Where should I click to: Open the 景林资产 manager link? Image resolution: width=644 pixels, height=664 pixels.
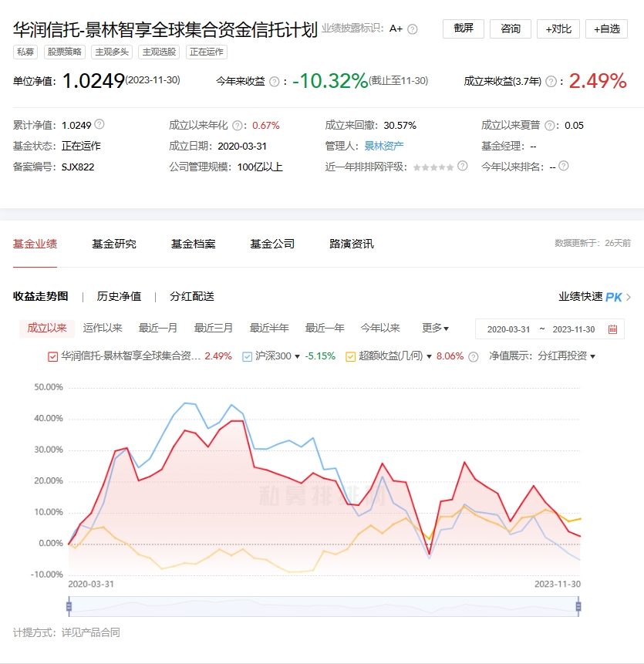point(384,146)
